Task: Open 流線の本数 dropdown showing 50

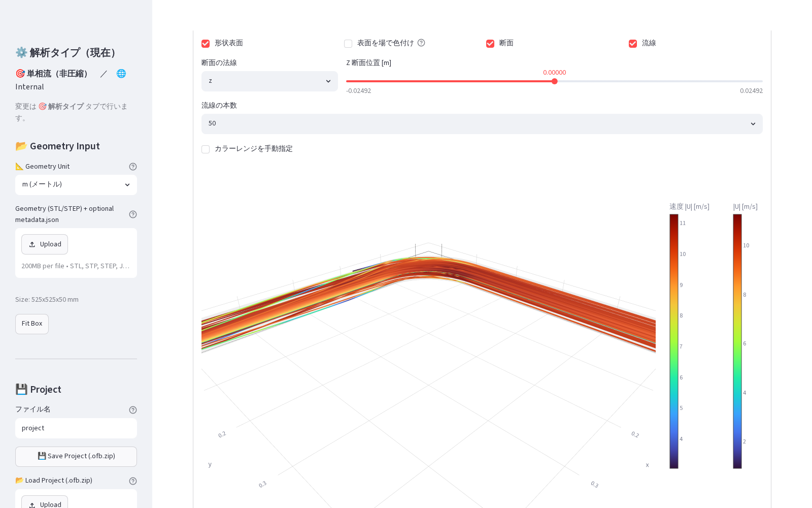Action: pos(482,124)
